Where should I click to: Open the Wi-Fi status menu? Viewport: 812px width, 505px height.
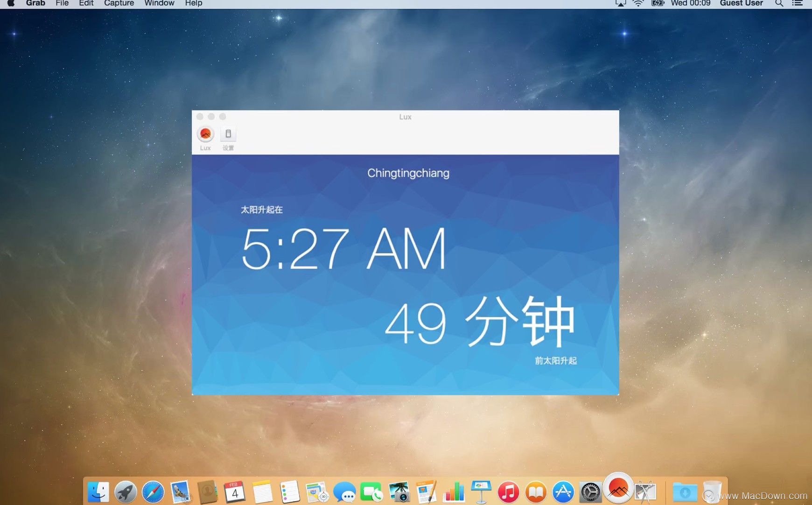click(x=638, y=3)
